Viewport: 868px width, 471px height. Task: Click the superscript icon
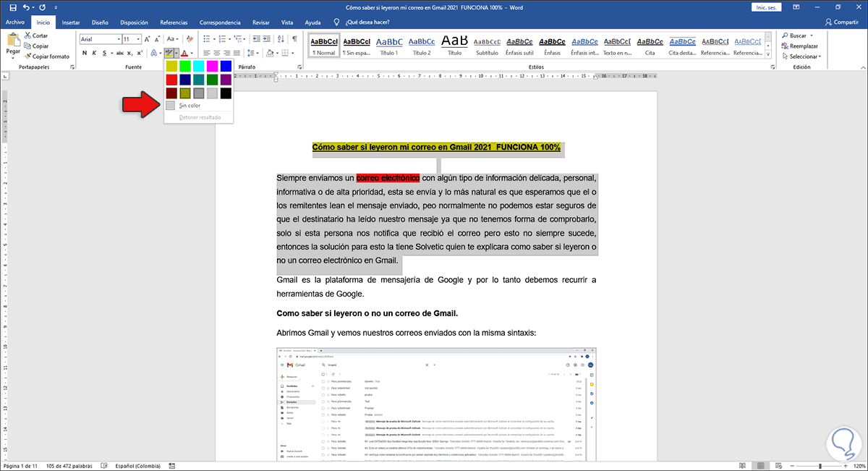pyautogui.click(x=140, y=53)
